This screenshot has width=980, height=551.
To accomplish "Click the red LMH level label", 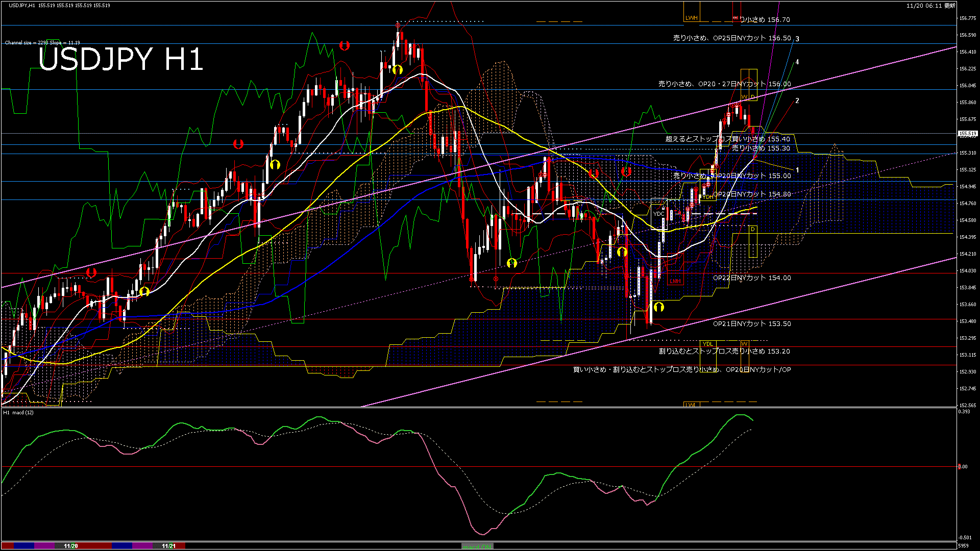I will pos(675,281).
